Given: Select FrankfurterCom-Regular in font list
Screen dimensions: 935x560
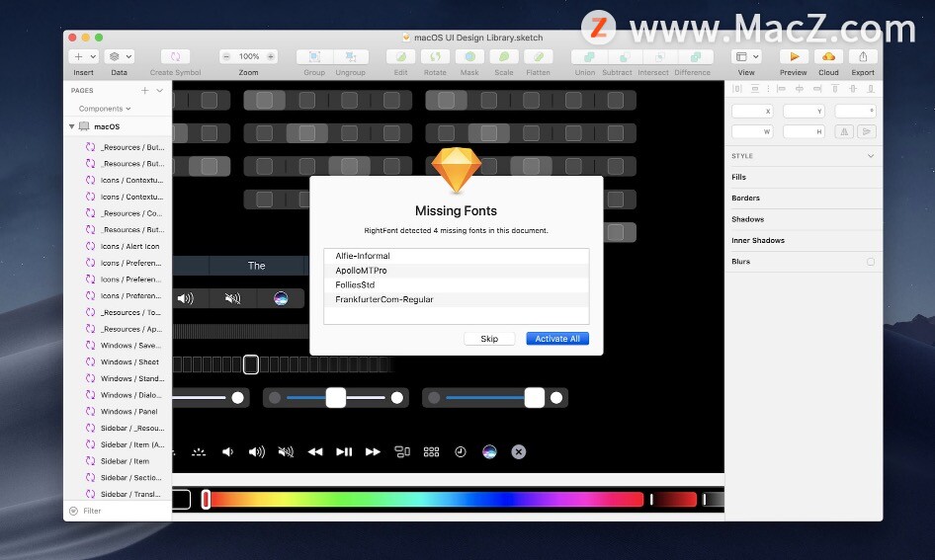Looking at the screenshot, I should click(457, 299).
